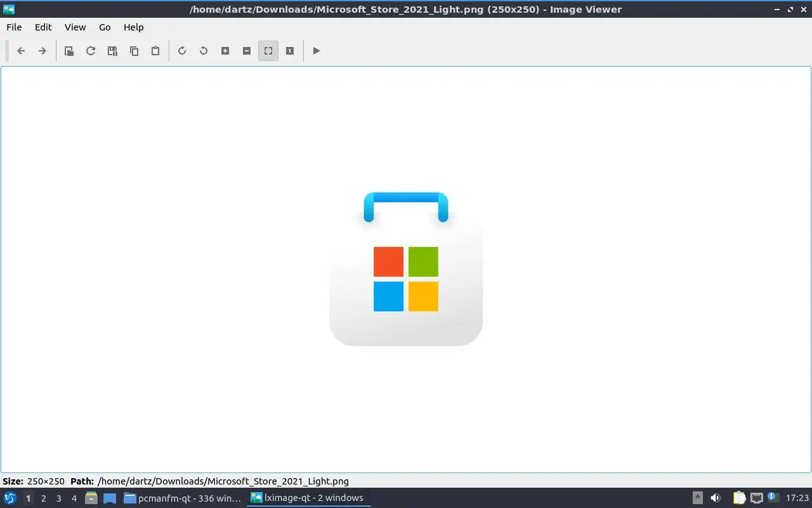Click the notification tray icon
Screen dimensions: 812x508
tap(773, 497)
